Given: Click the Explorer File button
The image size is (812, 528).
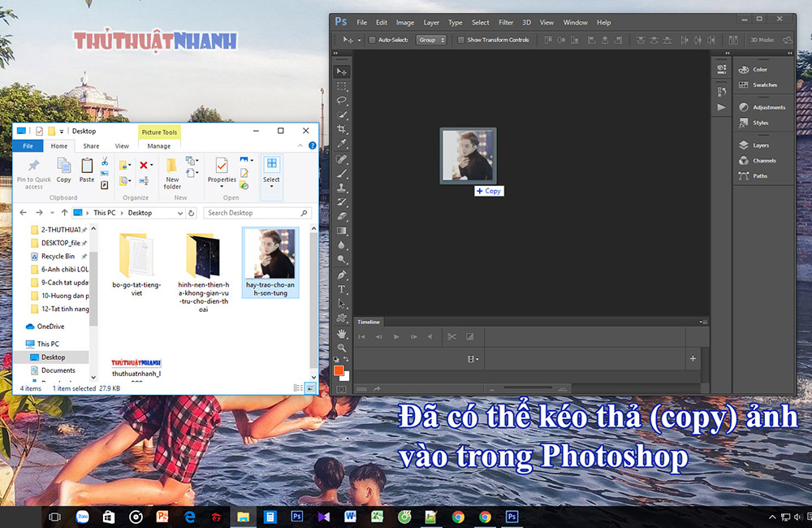Looking at the screenshot, I should pos(28,146).
